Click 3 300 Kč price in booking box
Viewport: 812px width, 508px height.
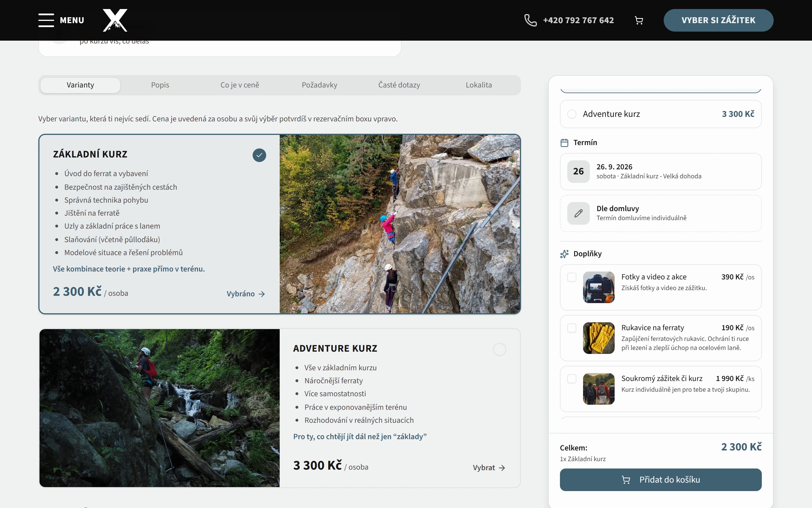tap(738, 114)
